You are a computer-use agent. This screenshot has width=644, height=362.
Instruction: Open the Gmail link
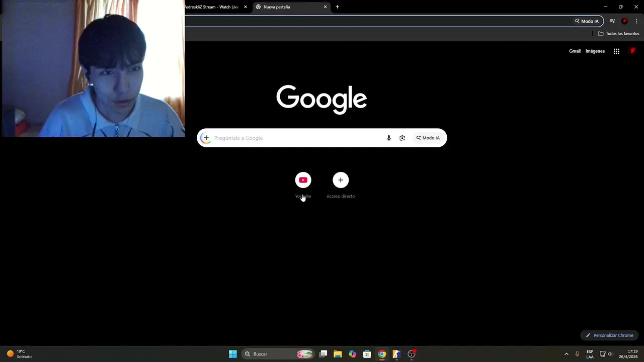pyautogui.click(x=575, y=51)
